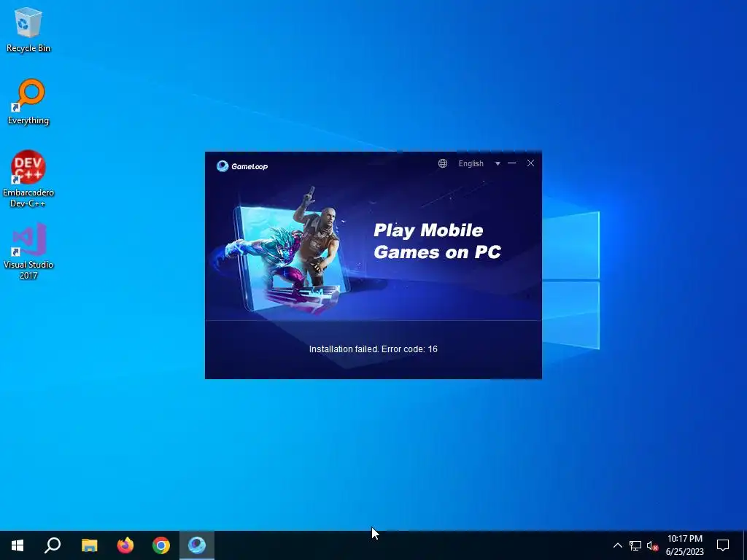Close the GameLoop installer window
Viewport: 747px width, 560px height.
(530, 163)
